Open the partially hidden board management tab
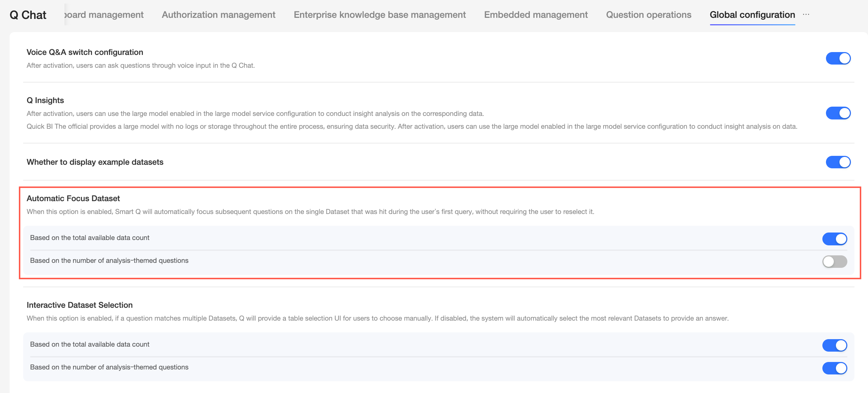Viewport: 868px width, 393px height. (x=104, y=15)
